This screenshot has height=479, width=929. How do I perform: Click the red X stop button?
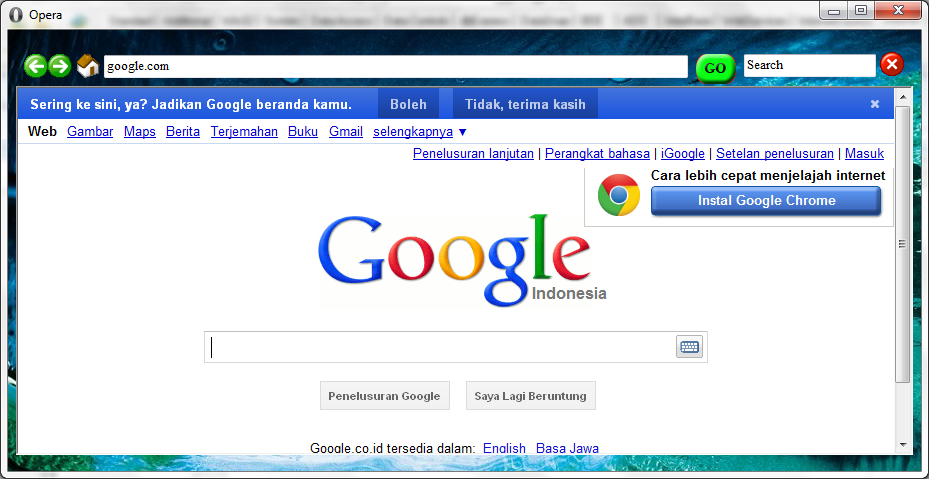pos(892,64)
